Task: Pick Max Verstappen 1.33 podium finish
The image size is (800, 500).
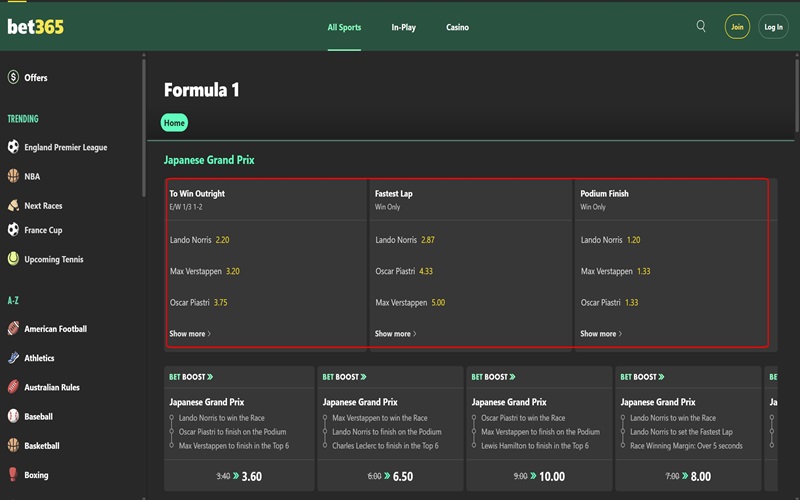Action: tap(615, 271)
